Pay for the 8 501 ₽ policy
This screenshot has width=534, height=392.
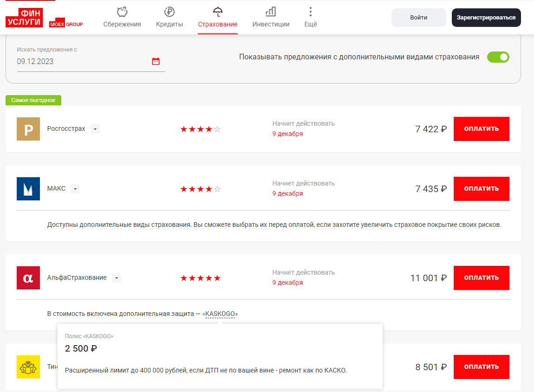coord(481,367)
